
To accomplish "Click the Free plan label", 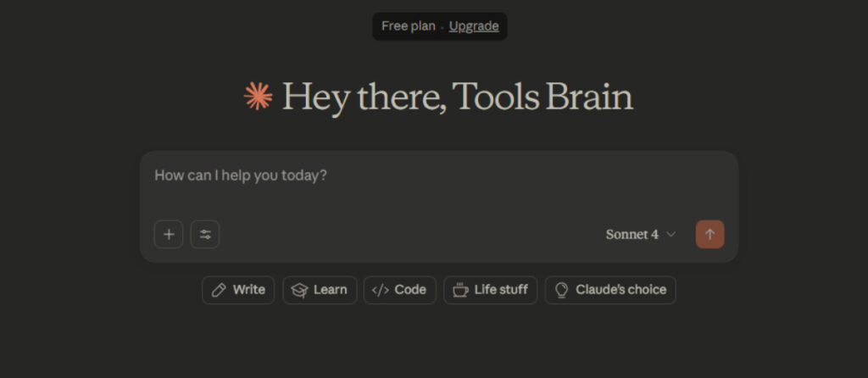I will pos(408,26).
